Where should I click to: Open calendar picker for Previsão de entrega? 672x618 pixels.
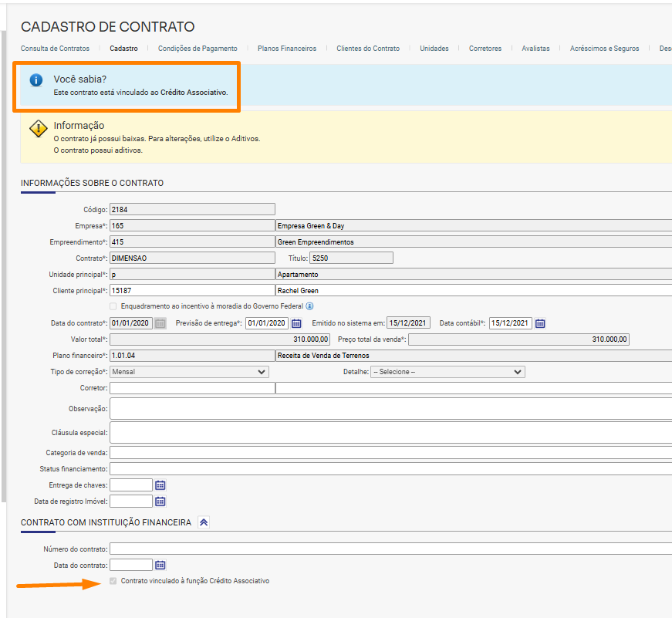[296, 323]
